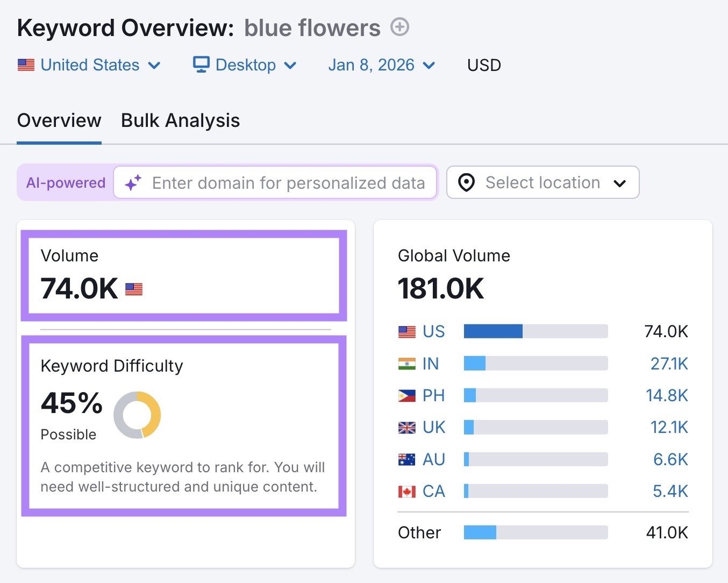Viewport: 728px width, 583px height.
Task: Click the US flag beside United States selector
Action: click(25, 65)
